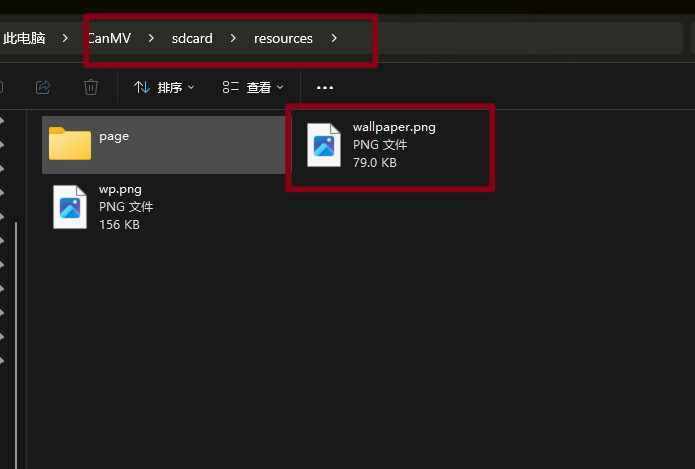Expand chevron after resources in path
Screen dimensions: 695x469
334,39
